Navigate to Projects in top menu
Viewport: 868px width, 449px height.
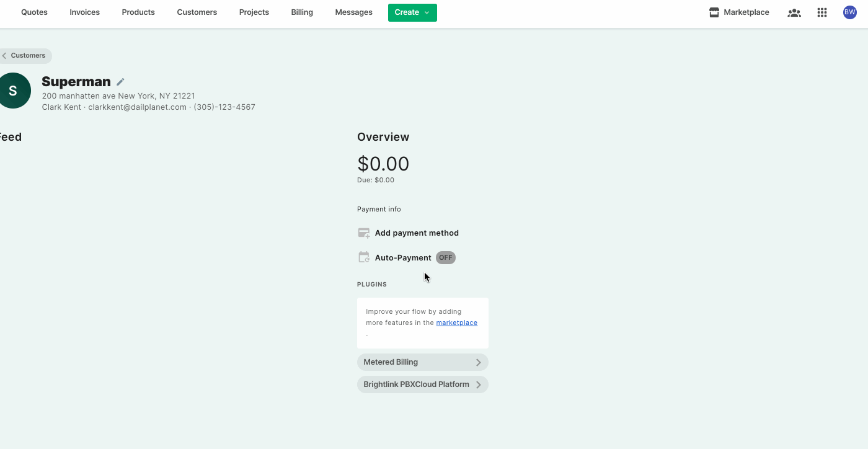click(x=254, y=12)
